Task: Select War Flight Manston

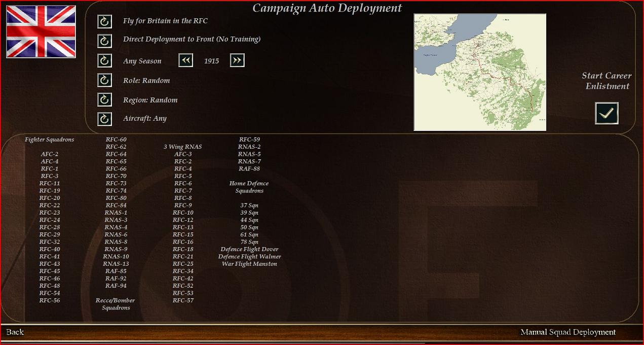Action: [249, 264]
